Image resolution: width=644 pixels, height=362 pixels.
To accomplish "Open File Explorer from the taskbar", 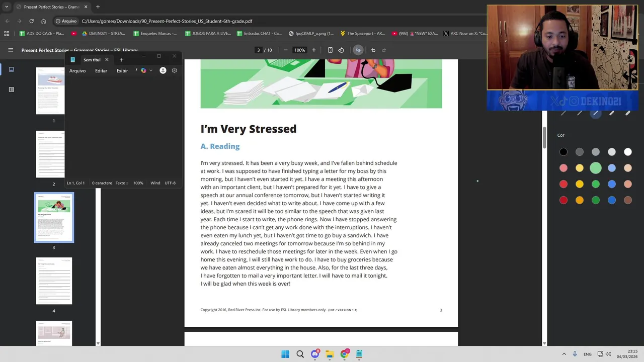I will [x=330, y=354].
